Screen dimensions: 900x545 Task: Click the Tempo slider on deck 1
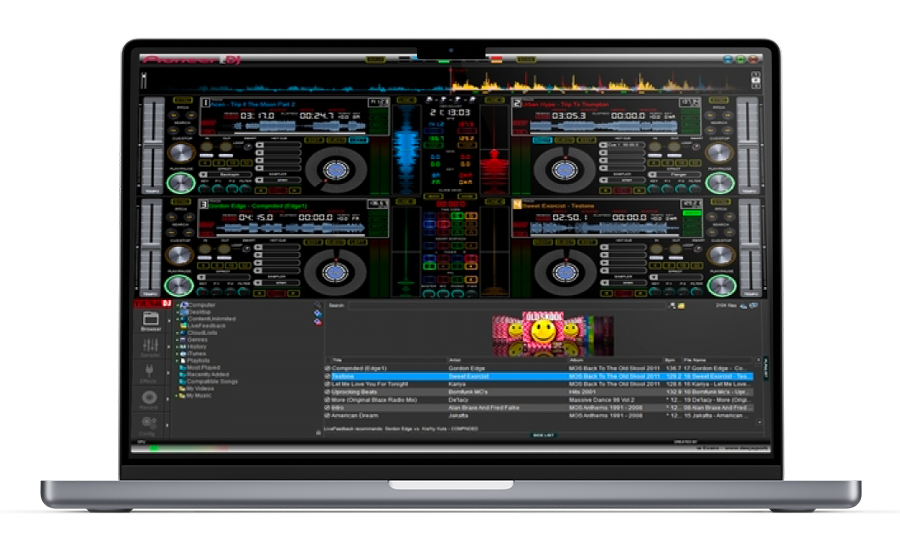(153, 145)
